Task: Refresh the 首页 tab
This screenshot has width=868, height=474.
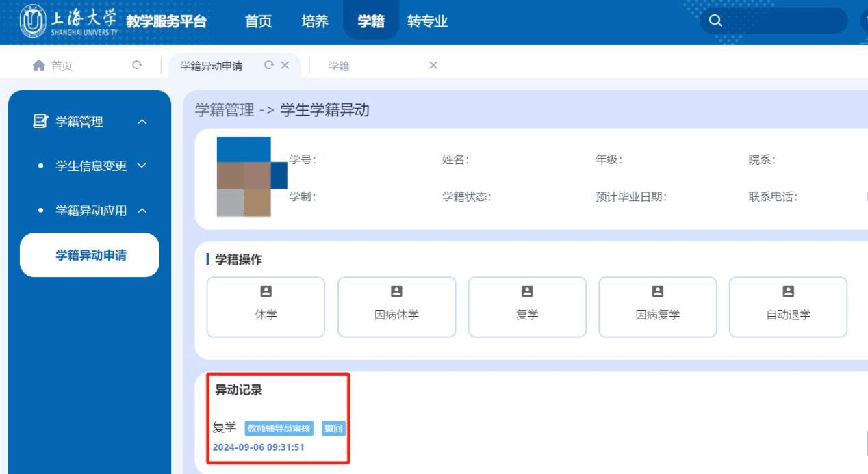Action: tap(137, 66)
